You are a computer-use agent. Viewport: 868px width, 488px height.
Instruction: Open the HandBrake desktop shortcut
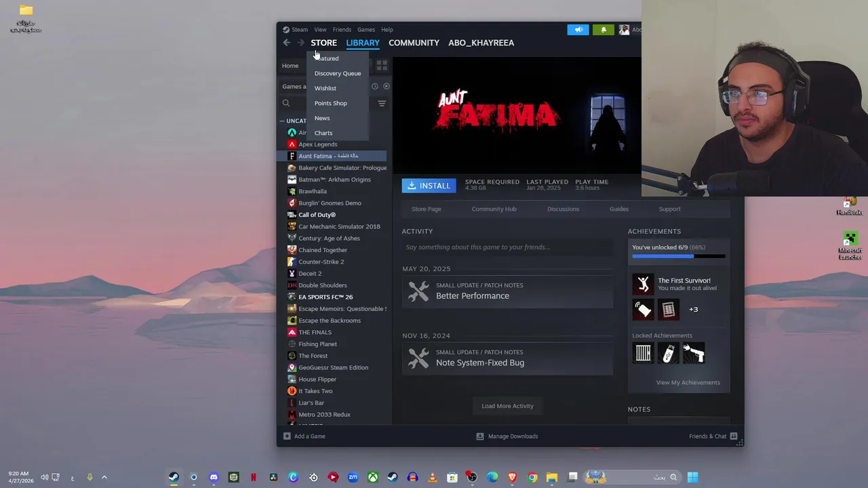850,205
